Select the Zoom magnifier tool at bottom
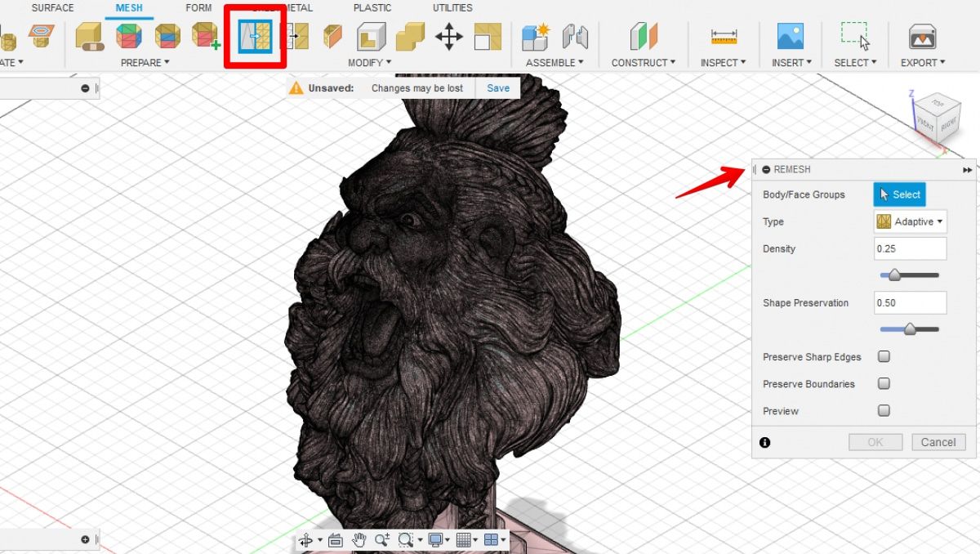Viewport: 980px width, 554px height. (381, 539)
